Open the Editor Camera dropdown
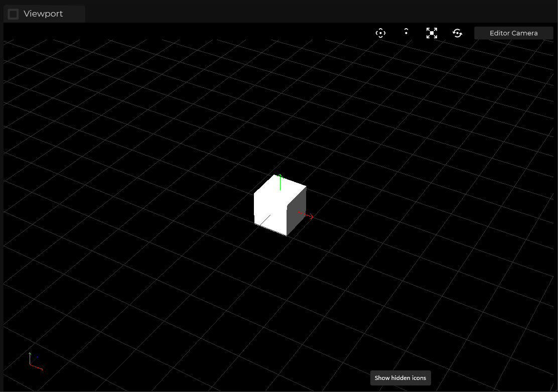The image size is (558, 392). 513,33
